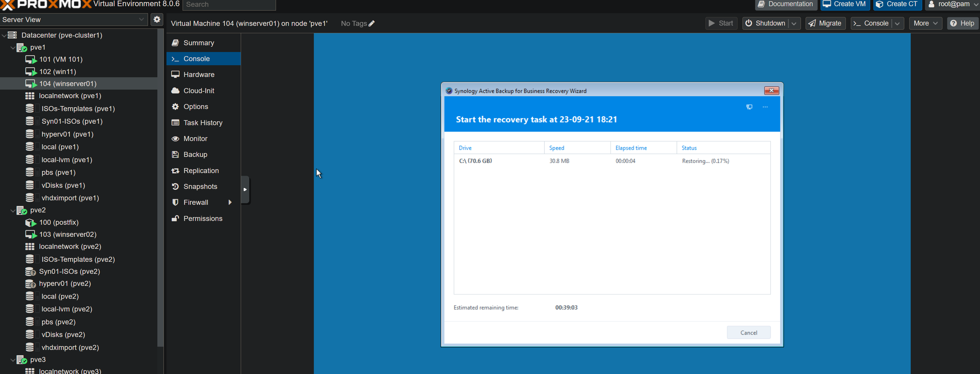Collapse the pve3 node tree
980x374 pixels.
click(x=13, y=360)
